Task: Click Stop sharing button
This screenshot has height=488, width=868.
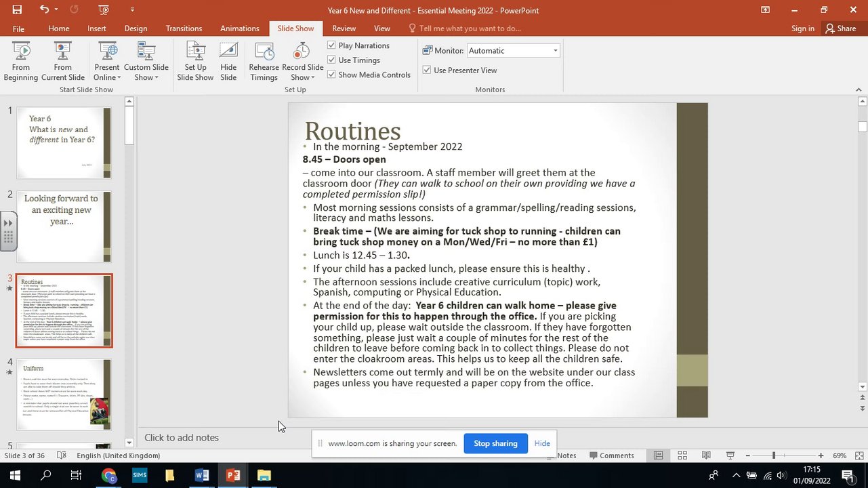Action: point(495,443)
